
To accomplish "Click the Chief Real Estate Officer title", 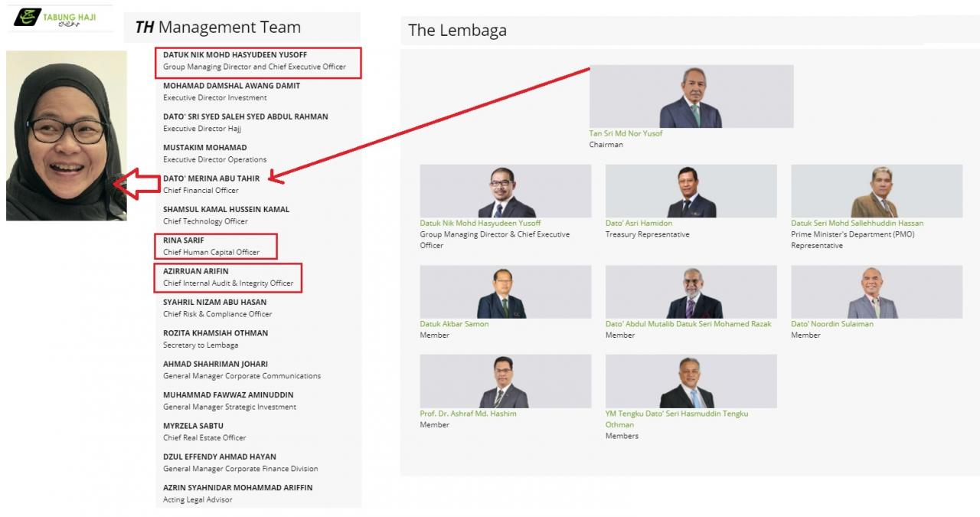I will click(x=204, y=438).
